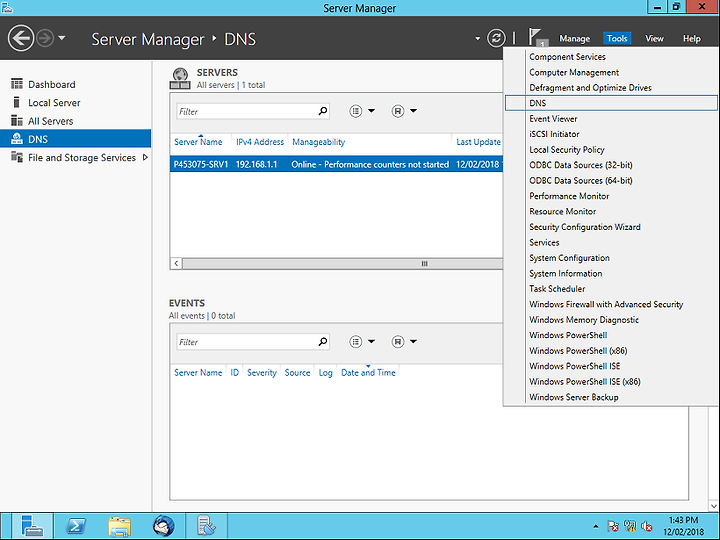Open the View menu
The width and height of the screenshot is (720, 540).
[x=654, y=39]
